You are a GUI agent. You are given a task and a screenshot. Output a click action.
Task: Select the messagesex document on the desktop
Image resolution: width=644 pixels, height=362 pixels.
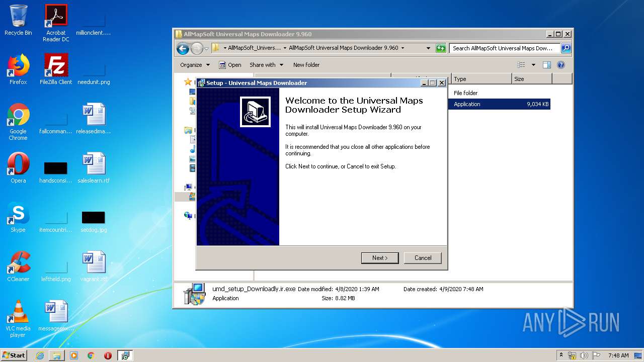click(x=56, y=316)
